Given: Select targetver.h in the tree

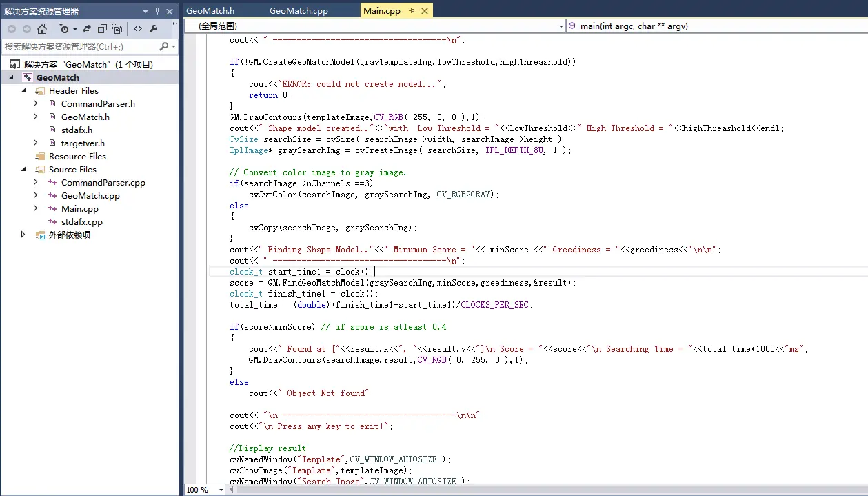Looking at the screenshot, I should [83, 143].
